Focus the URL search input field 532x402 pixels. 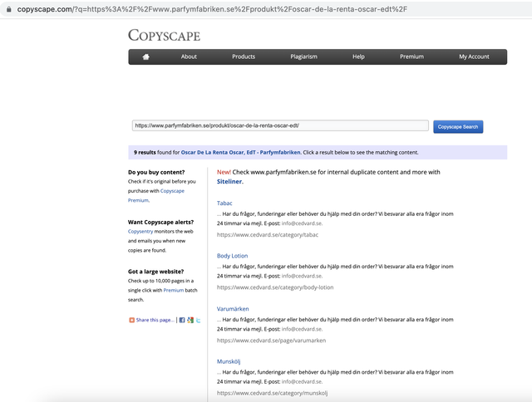(x=280, y=125)
